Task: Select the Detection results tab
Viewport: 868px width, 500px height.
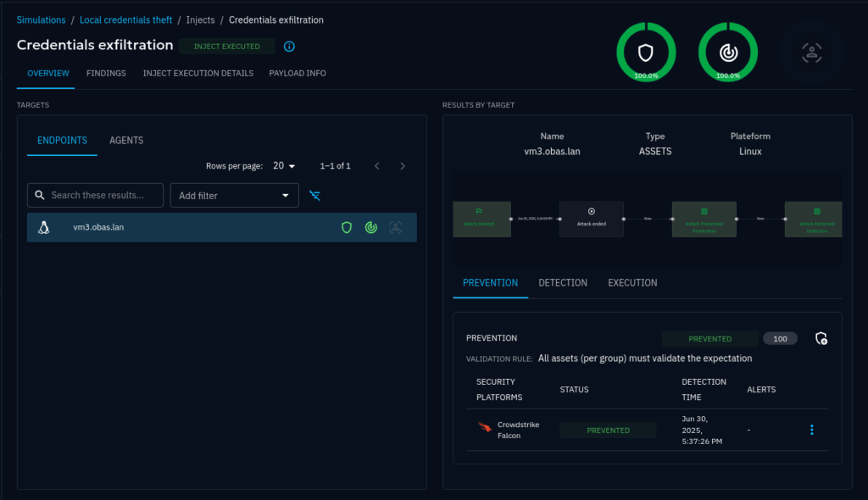Action: (563, 283)
